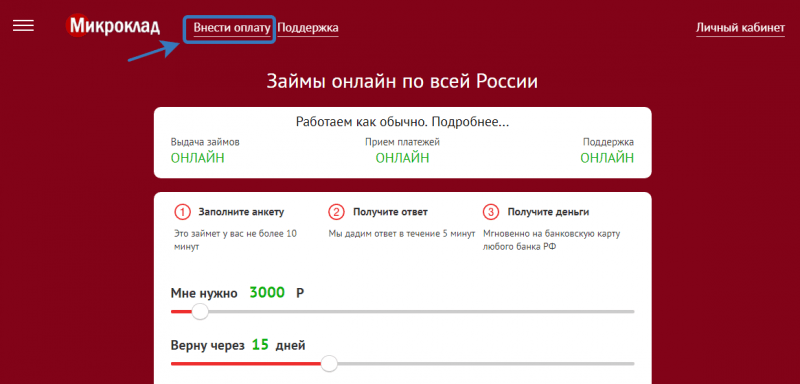Click the Микроклад logo

coord(113,26)
